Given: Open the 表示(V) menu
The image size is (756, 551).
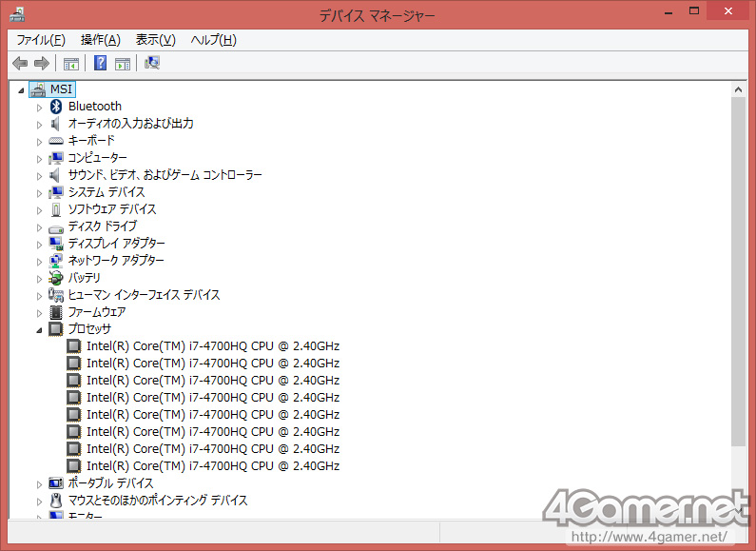Looking at the screenshot, I should (155, 40).
